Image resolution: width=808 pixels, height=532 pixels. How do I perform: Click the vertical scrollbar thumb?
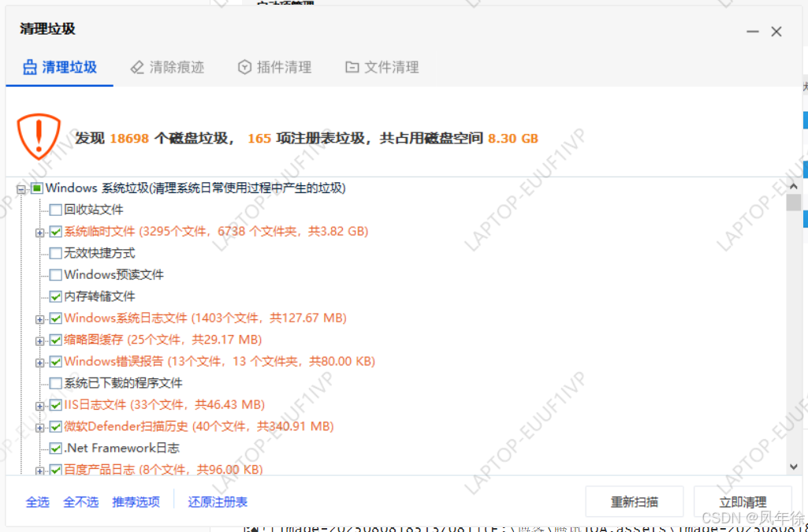tap(794, 203)
